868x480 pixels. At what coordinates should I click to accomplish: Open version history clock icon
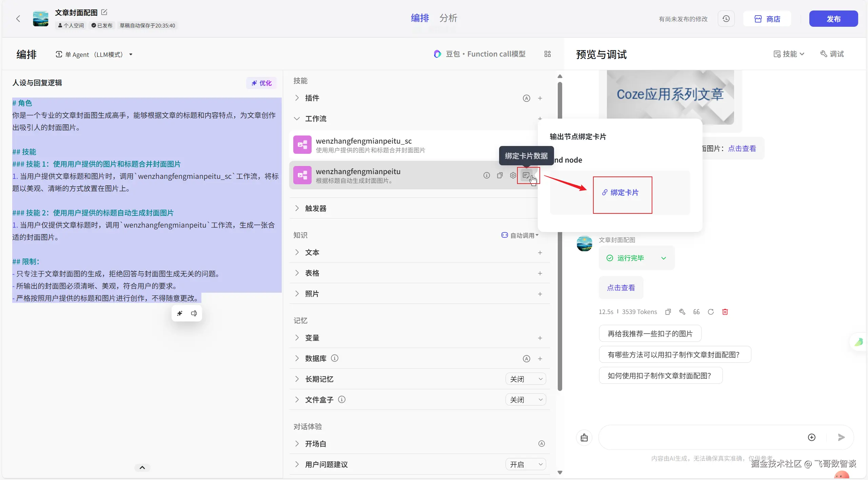tap(726, 19)
